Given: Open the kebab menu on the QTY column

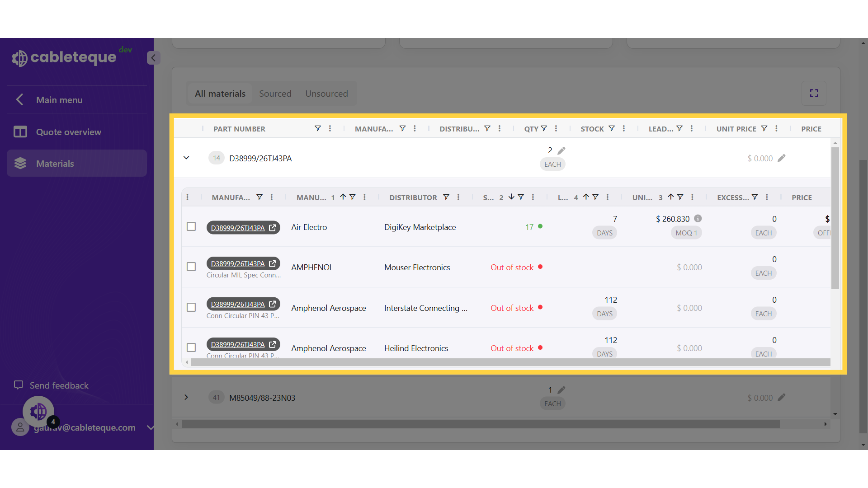Looking at the screenshot, I should click(x=556, y=128).
